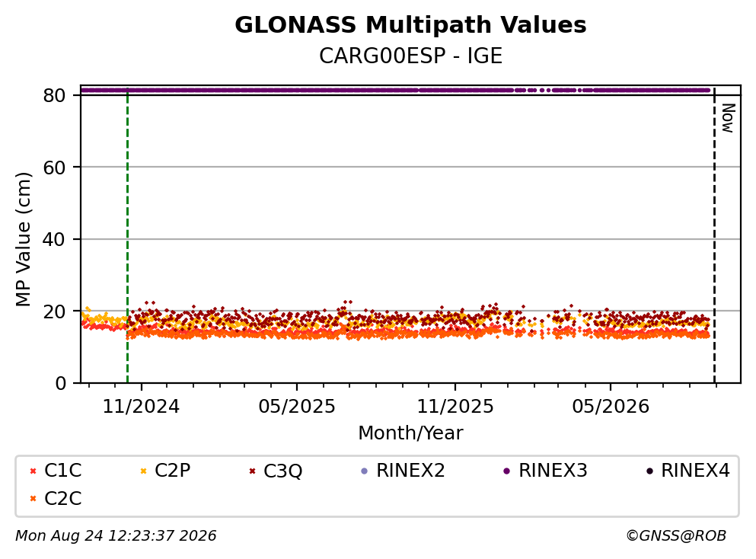
Task: Click the RINEX3 purple legend dot
Action: click(507, 471)
